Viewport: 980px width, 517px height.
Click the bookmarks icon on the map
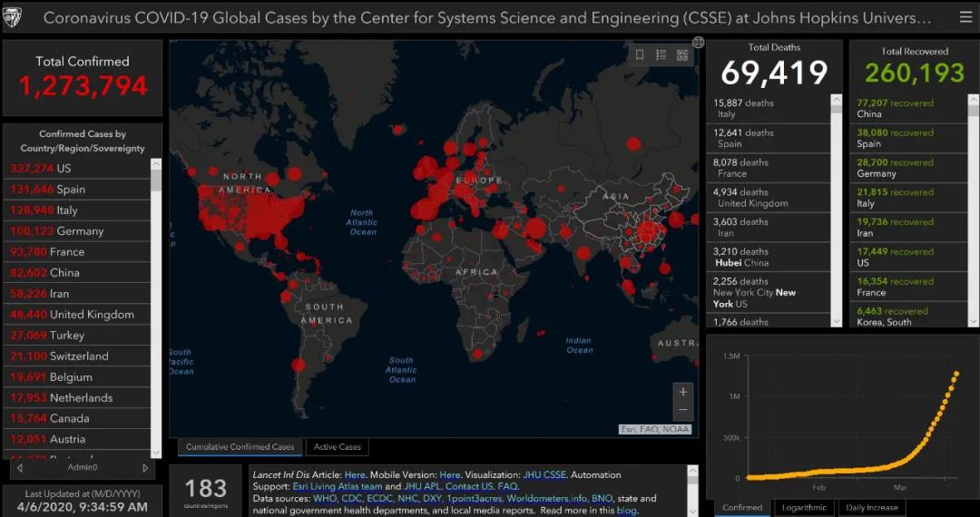(x=640, y=55)
